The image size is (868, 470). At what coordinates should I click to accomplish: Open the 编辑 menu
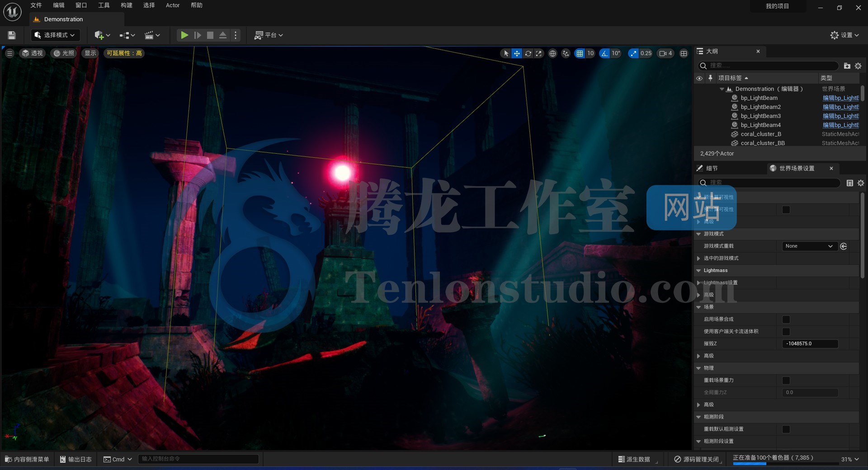[x=59, y=5]
